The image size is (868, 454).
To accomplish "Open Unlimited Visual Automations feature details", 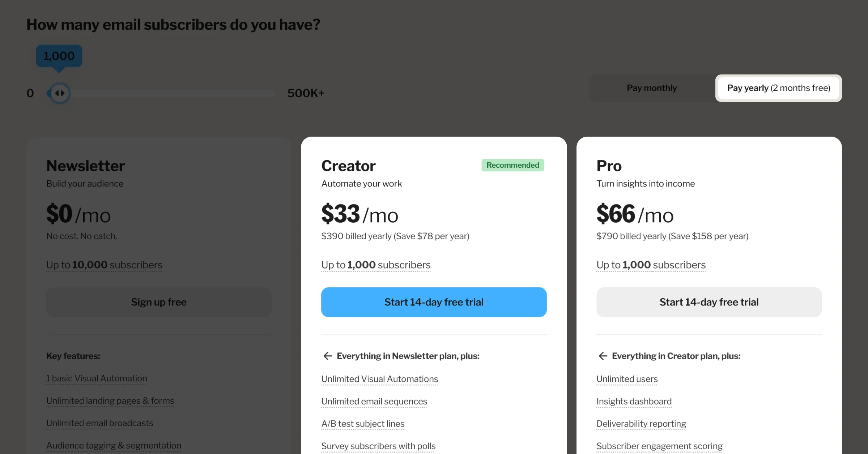I will point(379,379).
